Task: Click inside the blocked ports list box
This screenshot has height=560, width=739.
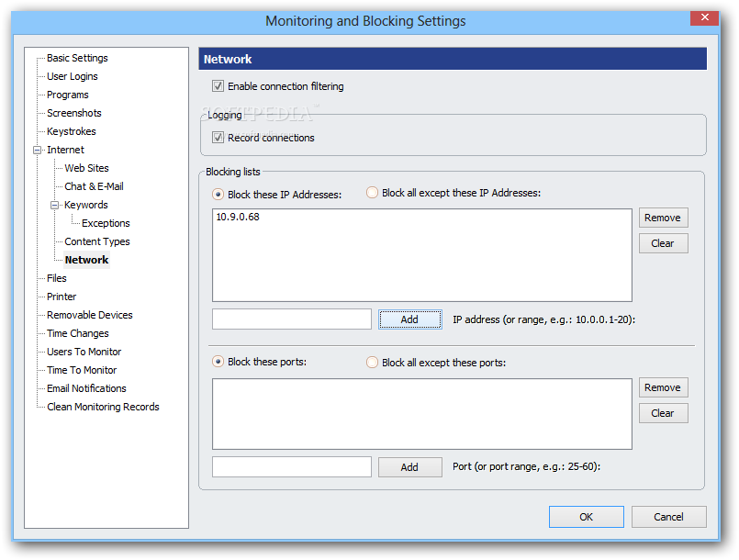Action: (421, 414)
